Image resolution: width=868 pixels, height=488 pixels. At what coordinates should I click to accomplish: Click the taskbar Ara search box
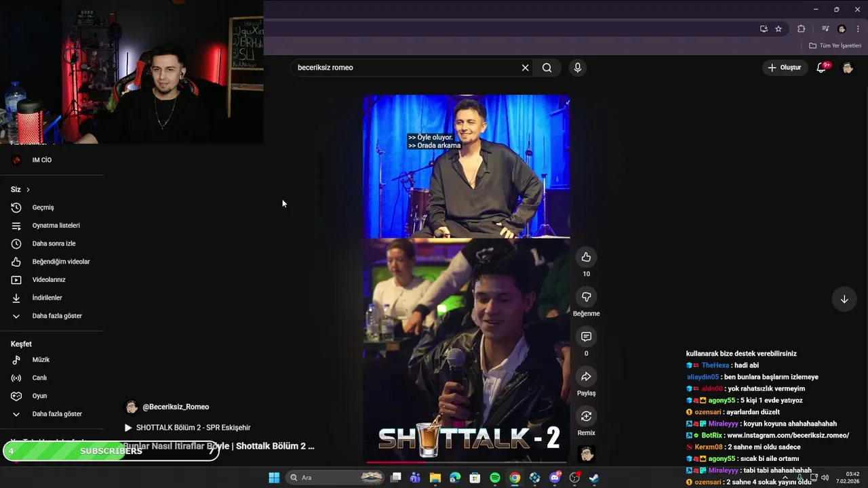[336, 478]
